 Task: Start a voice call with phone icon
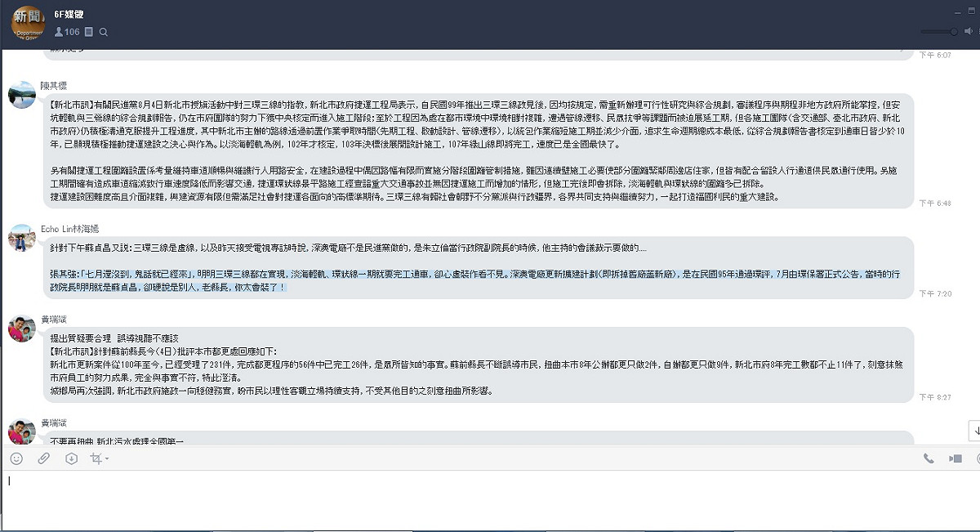929,458
